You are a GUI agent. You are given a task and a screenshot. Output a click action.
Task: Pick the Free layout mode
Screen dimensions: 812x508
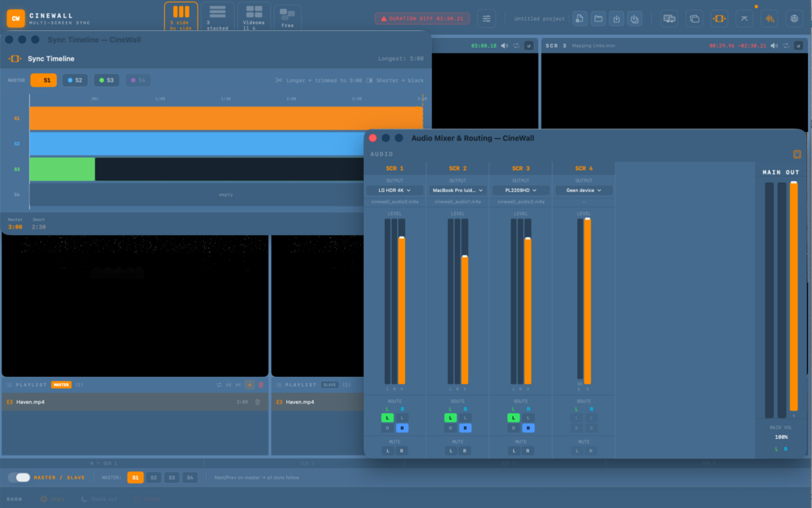coord(287,17)
